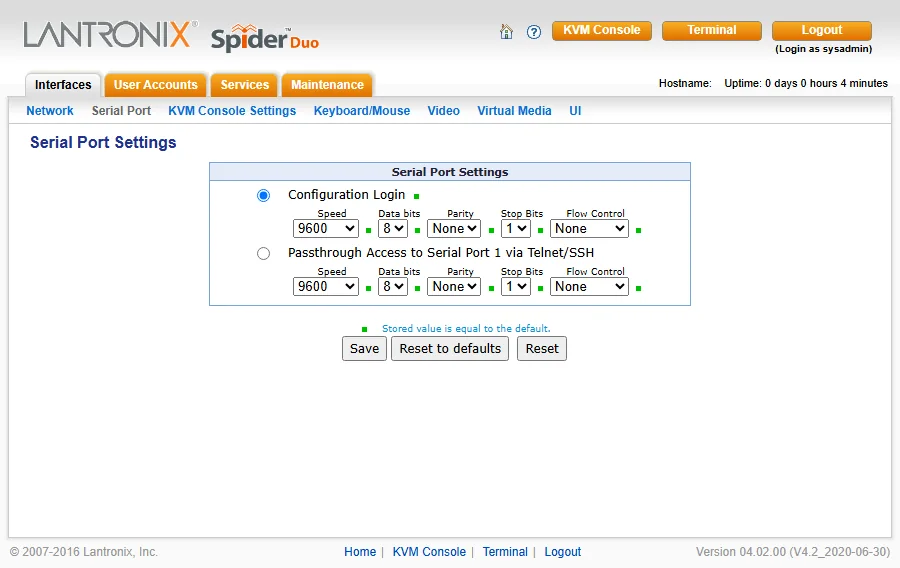Follow Logout link in footer

click(562, 552)
